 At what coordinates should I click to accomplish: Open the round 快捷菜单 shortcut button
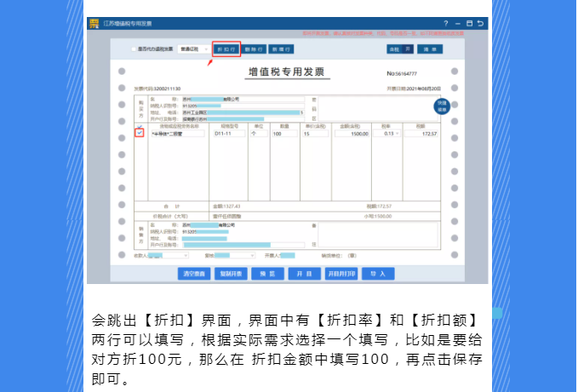tap(442, 106)
